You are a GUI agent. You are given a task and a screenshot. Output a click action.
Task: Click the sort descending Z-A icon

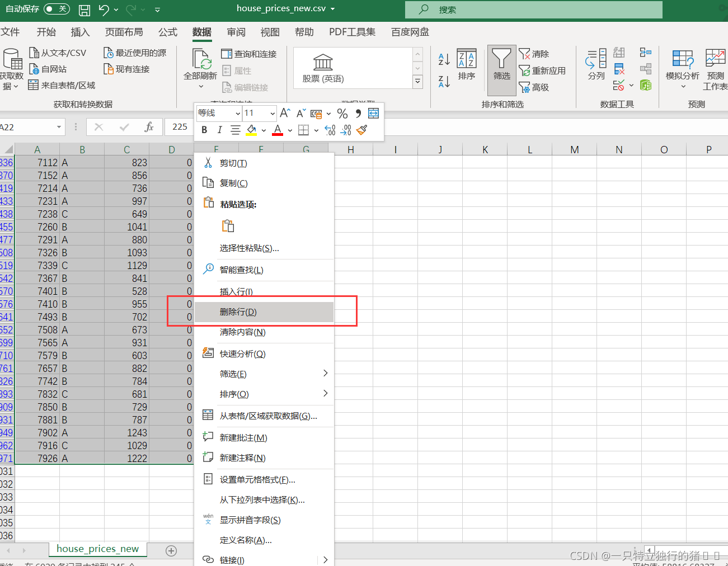pyautogui.click(x=444, y=81)
